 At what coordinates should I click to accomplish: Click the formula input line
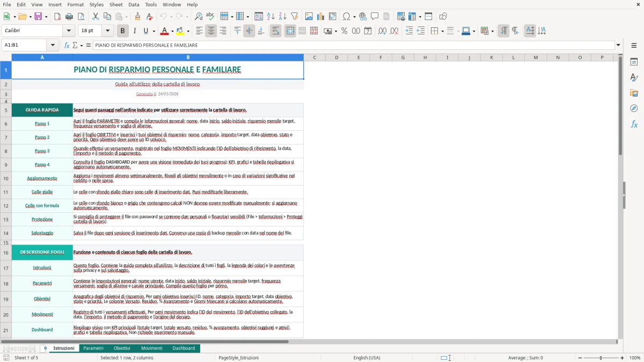tap(353, 45)
